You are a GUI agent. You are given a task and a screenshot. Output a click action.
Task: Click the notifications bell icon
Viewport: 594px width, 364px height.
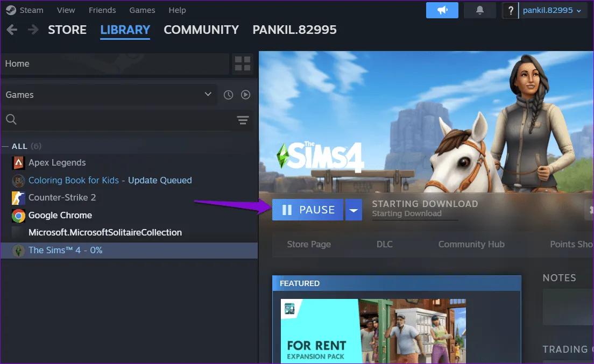[x=479, y=10]
